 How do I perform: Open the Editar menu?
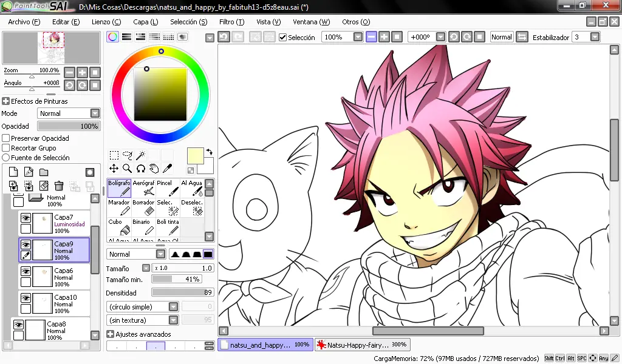66,22
